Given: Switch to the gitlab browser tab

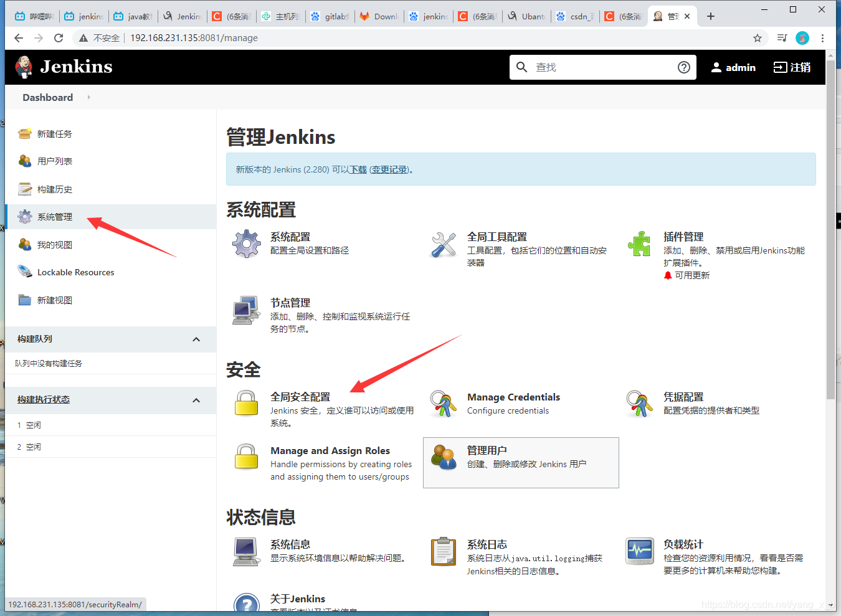Looking at the screenshot, I should pyautogui.click(x=331, y=16).
